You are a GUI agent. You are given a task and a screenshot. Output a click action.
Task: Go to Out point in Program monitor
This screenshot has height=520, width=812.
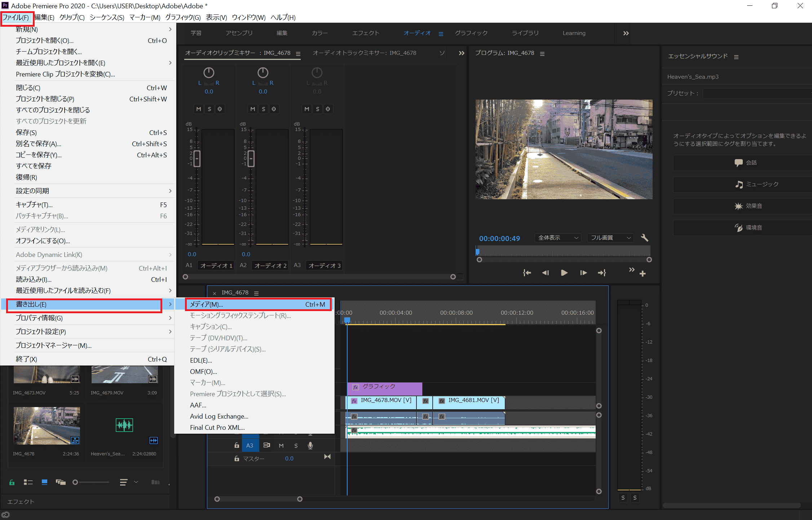pos(602,273)
